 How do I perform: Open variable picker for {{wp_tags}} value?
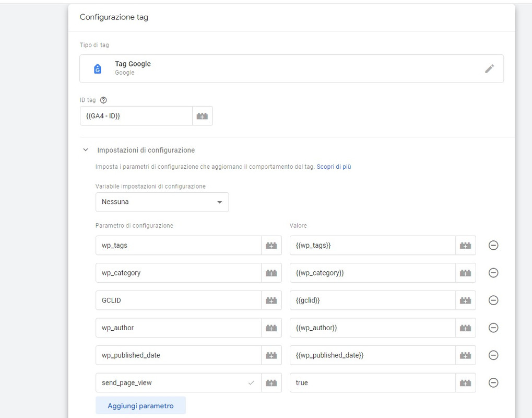tap(465, 246)
